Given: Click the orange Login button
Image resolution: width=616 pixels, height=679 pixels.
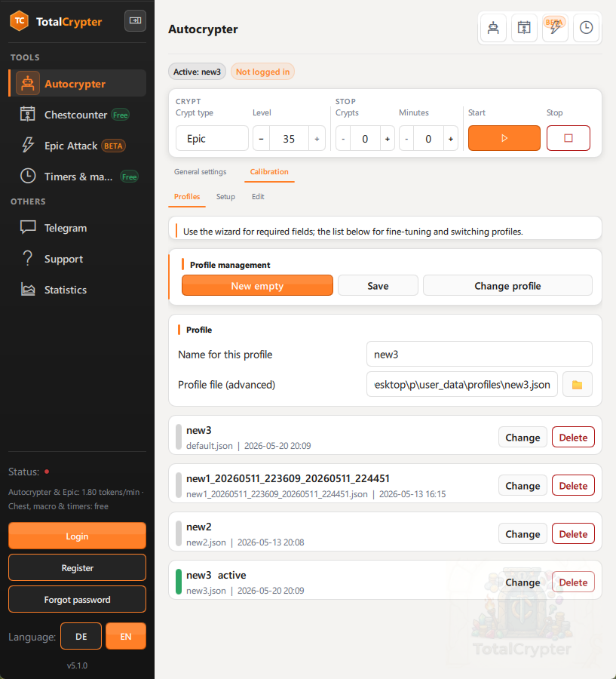Looking at the screenshot, I should [77, 536].
